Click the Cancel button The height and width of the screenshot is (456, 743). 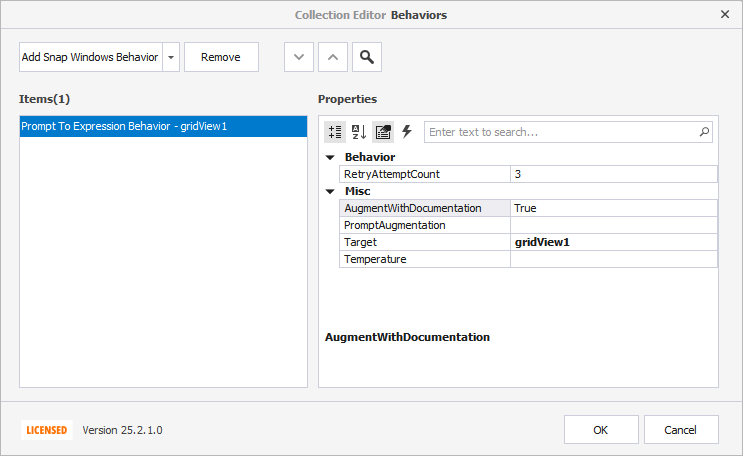point(681,430)
